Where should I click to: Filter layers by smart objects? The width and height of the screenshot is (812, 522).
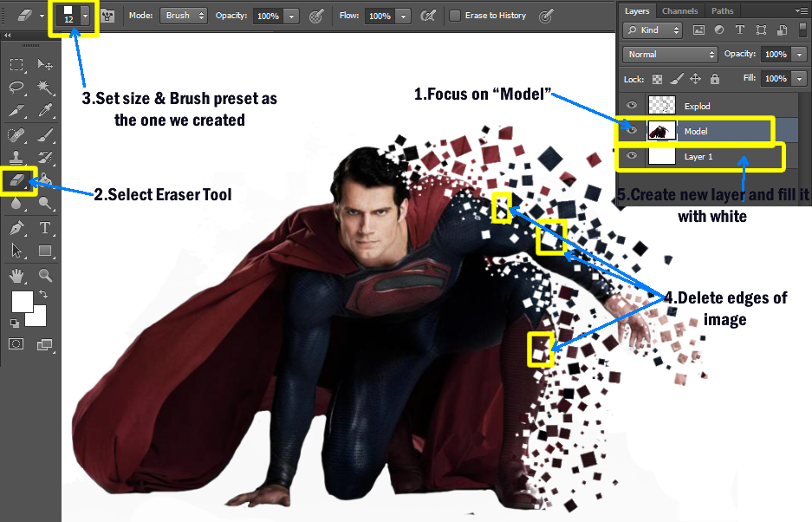[x=782, y=30]
